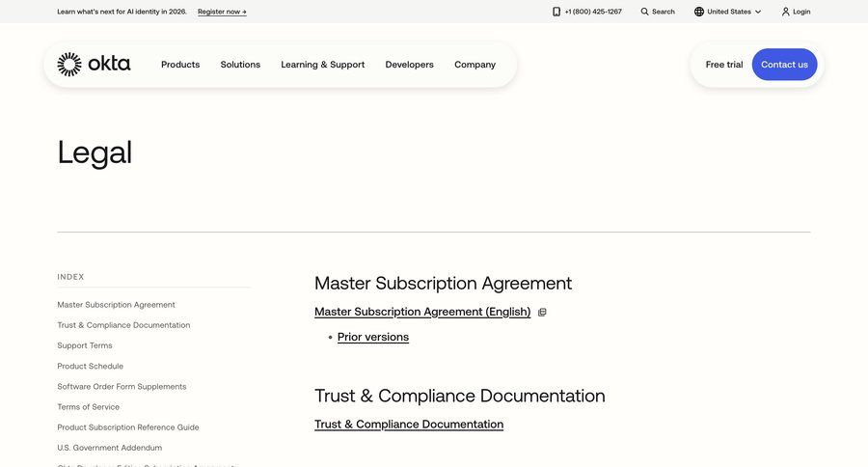
Task: Click the Legal page heading
Action: click(95, 152)
